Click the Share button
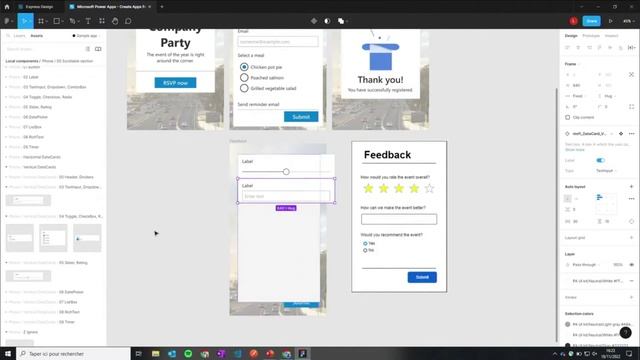Screen dimensions: 640x360 [591, 21]
